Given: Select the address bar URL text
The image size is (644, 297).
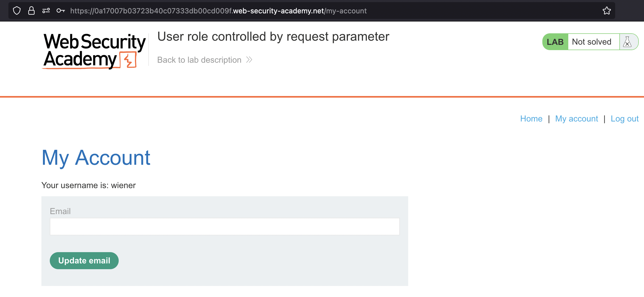Looking at the screenshot, I should (x=218, y=11).
